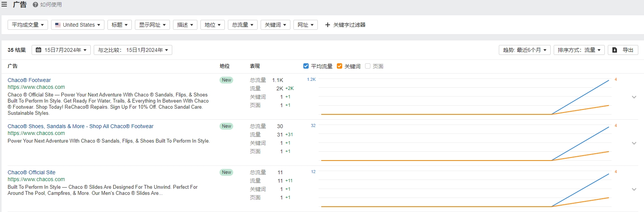Expand the Chaco® Official Site row chevron
The width and height of the screenshot is (644, 212).
634,189
